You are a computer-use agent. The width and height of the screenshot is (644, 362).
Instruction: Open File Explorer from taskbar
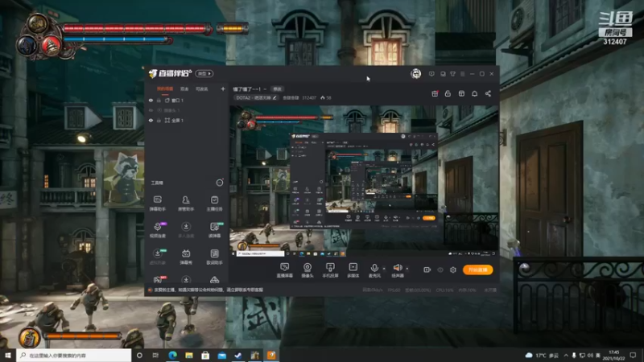pos(189,355)
